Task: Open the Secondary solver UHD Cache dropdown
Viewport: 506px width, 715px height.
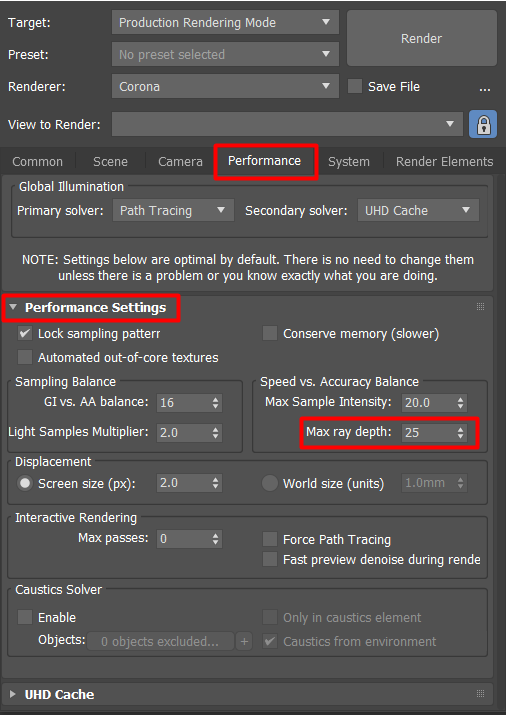Action: [418, 210]
